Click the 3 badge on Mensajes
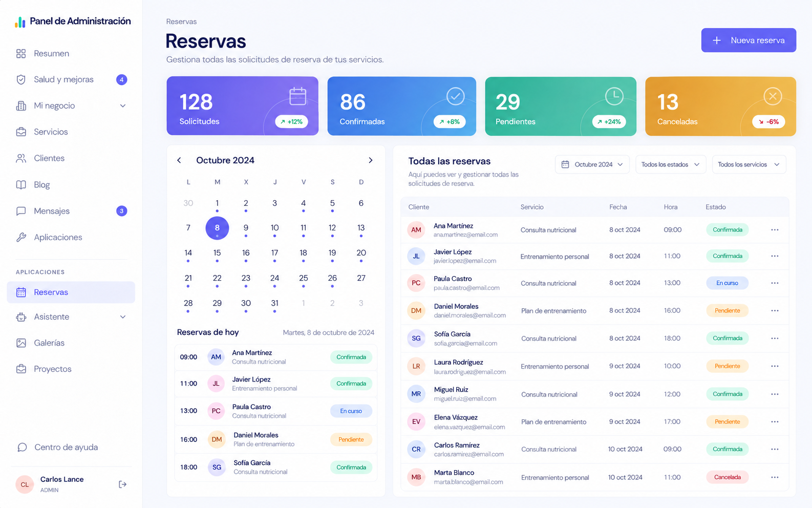812x508 pixels. (x=121, y=211)
